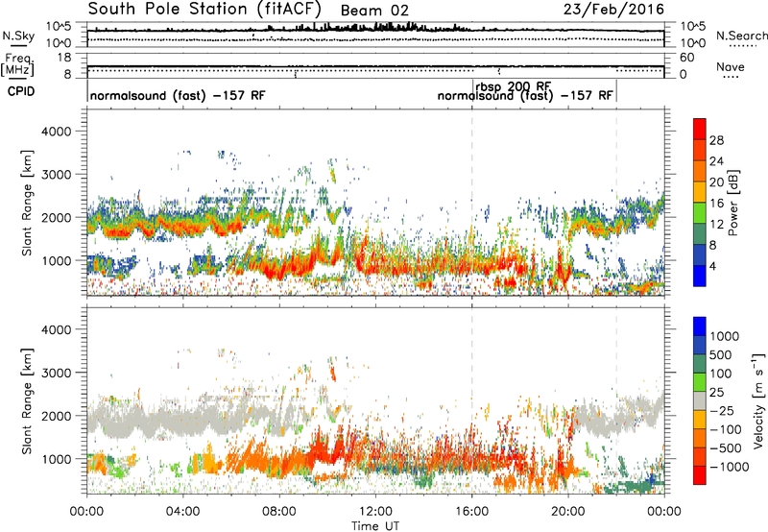
Task: Click the date '23/Feb/2016'
Action: (x=613, y=9)
